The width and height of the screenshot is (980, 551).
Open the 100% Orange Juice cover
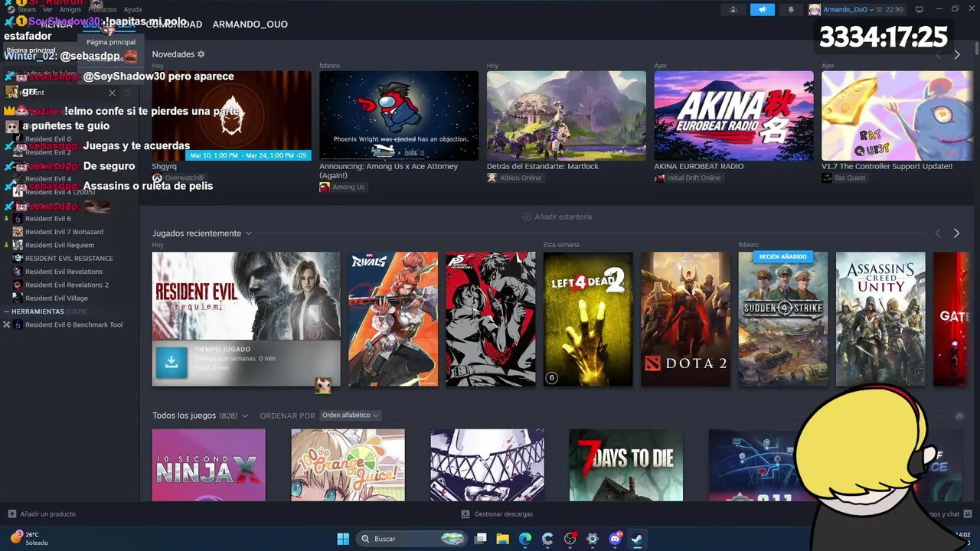click(348, 465)
